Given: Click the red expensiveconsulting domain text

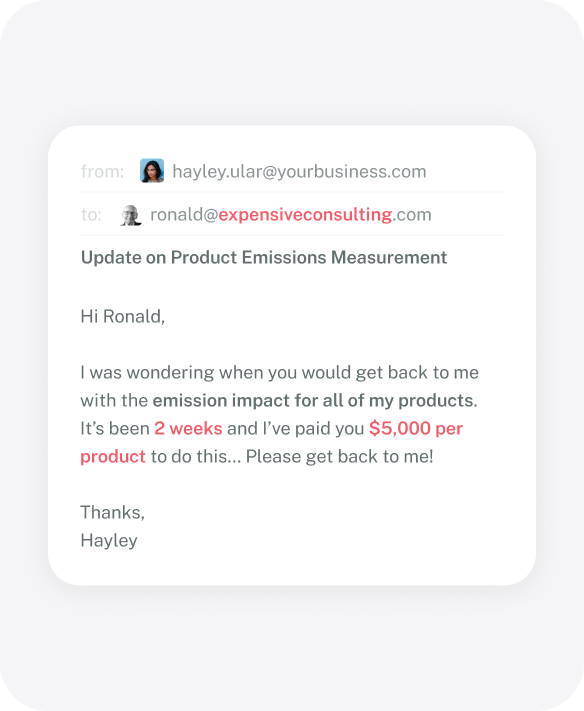Looking at the screenshot, I should [x=305, y=215].
